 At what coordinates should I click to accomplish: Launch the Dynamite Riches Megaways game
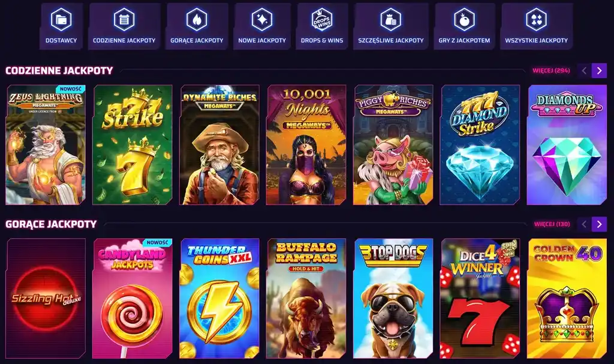pyautogui.click(x=219, y=145)
